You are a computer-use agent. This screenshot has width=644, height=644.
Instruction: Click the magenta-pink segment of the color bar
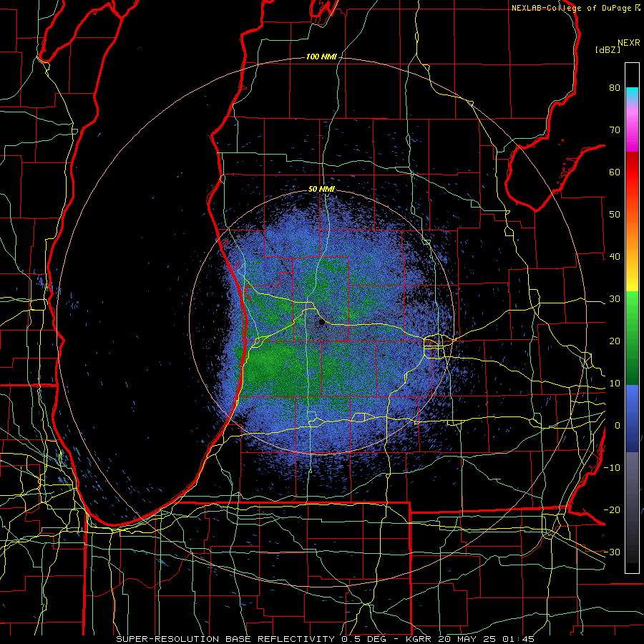[x=632, y=127]
